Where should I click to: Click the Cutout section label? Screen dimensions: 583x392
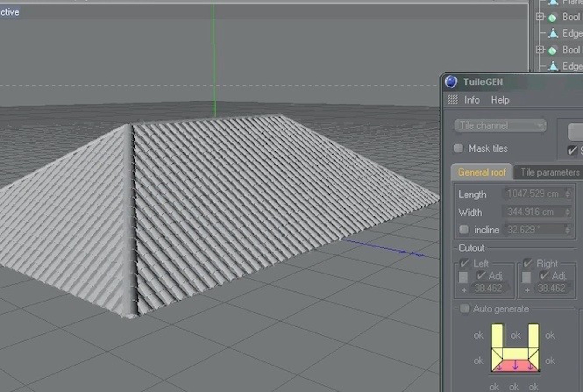[x=472, y=248]
